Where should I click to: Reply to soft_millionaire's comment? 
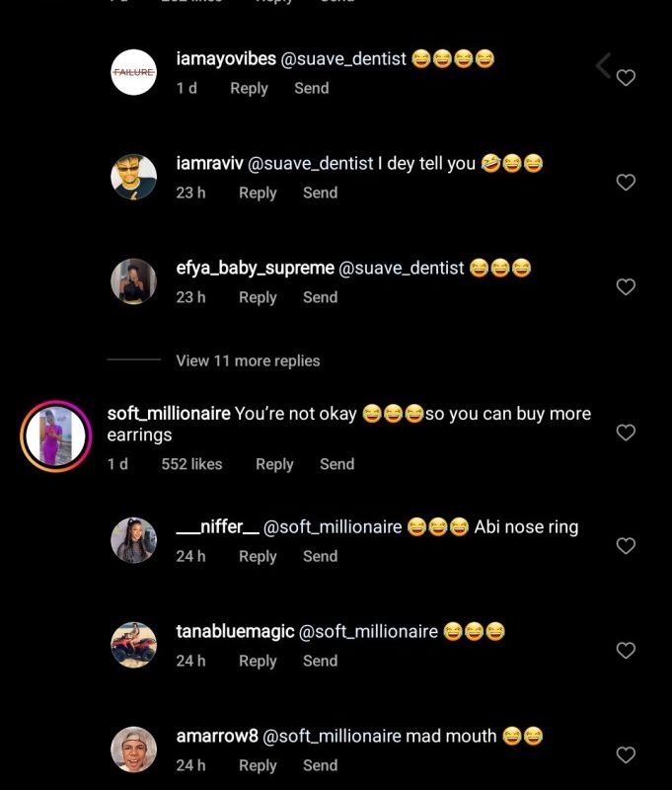pos(274,464)
